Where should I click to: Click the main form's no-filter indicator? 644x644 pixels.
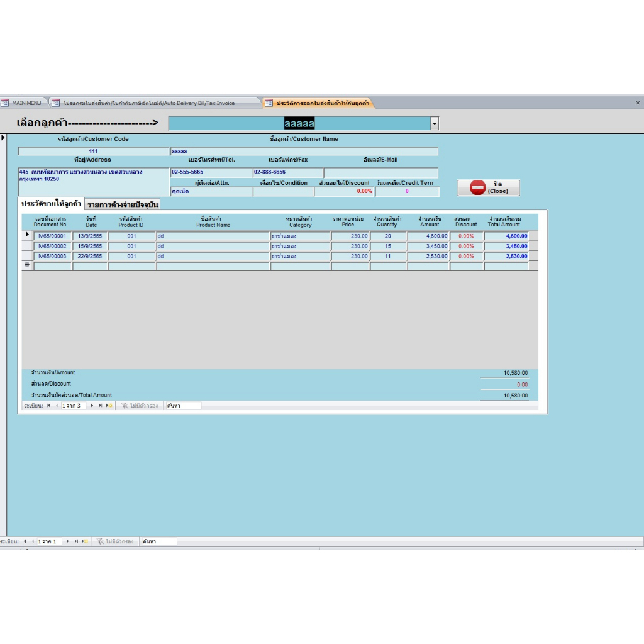115,541
